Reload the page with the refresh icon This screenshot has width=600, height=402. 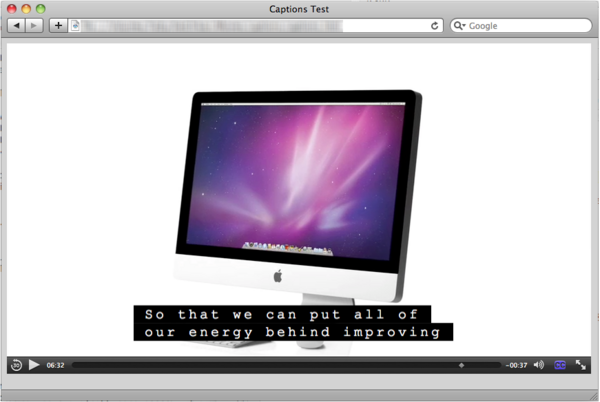tap(435, 25)
